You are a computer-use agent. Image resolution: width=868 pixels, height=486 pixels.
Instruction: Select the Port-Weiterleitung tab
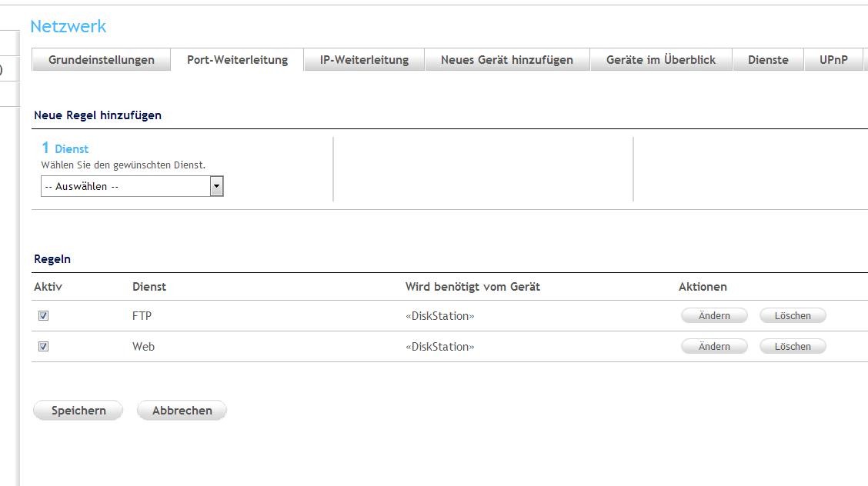[237, 60]
